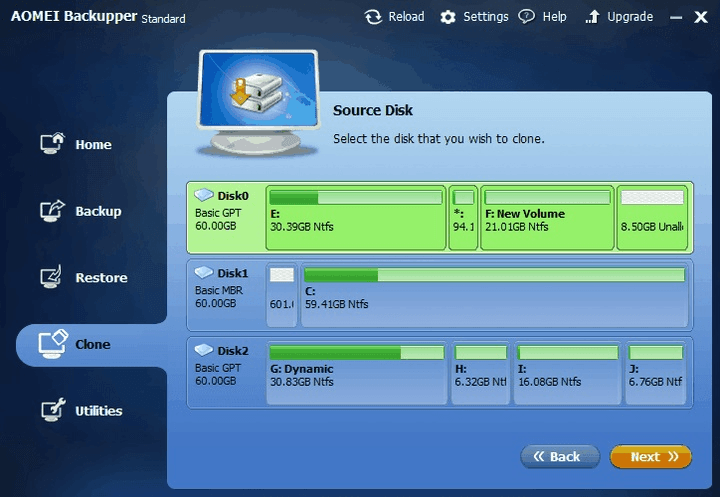Screen dimensions: 720x497
Task: Click the Disk1 name label
Action: pyautogui.click(x=233, y=273)
